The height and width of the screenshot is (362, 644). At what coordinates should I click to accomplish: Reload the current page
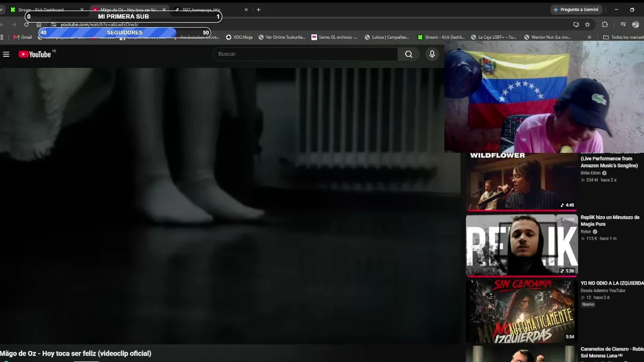pos(26,24)
